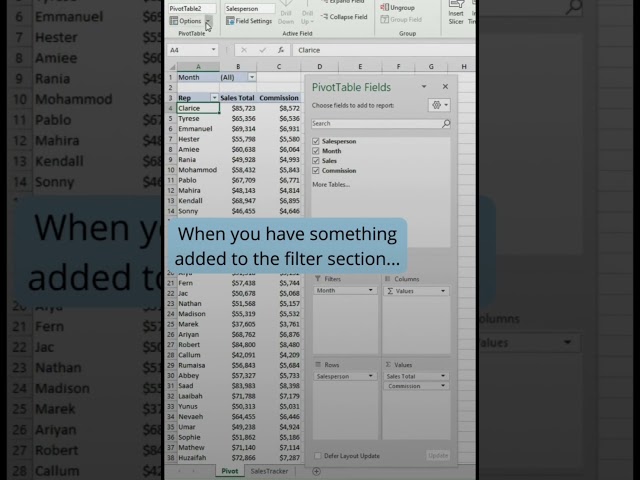Switch to the SalesTracker sheet tab
This screenshot has height=480, width=640.
pos(269,471)
